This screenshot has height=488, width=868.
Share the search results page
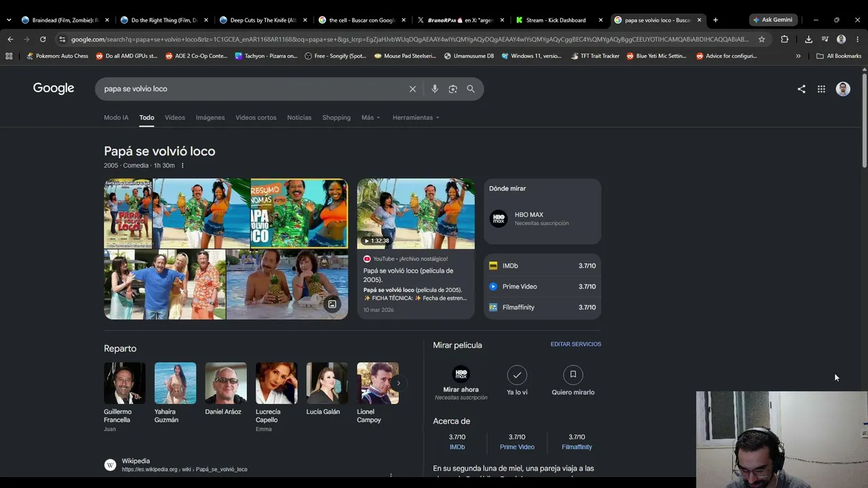(802, 89)
